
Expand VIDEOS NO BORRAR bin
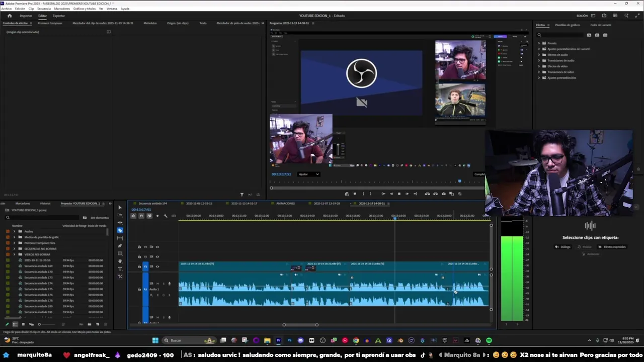click(14, 254)
